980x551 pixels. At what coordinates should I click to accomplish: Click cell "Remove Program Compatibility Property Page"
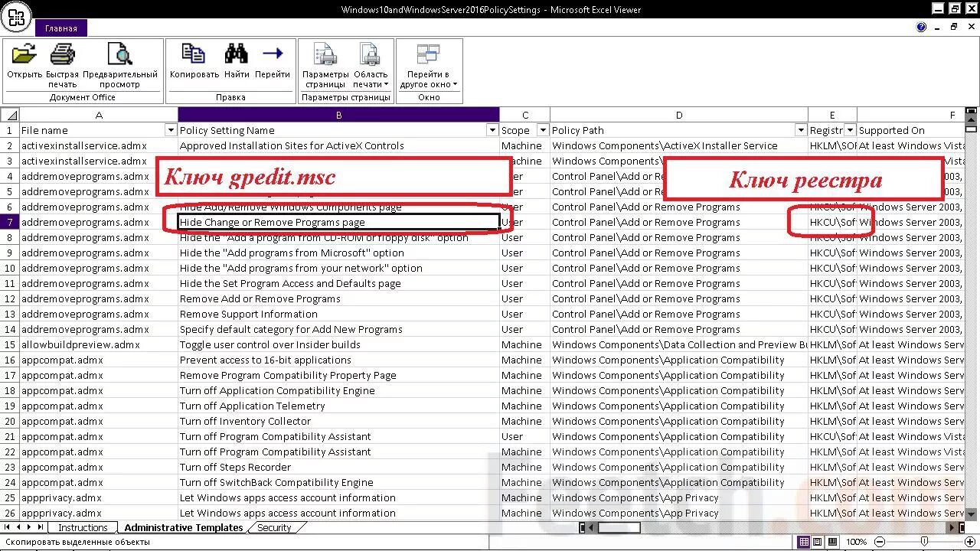tap(338, 375)
